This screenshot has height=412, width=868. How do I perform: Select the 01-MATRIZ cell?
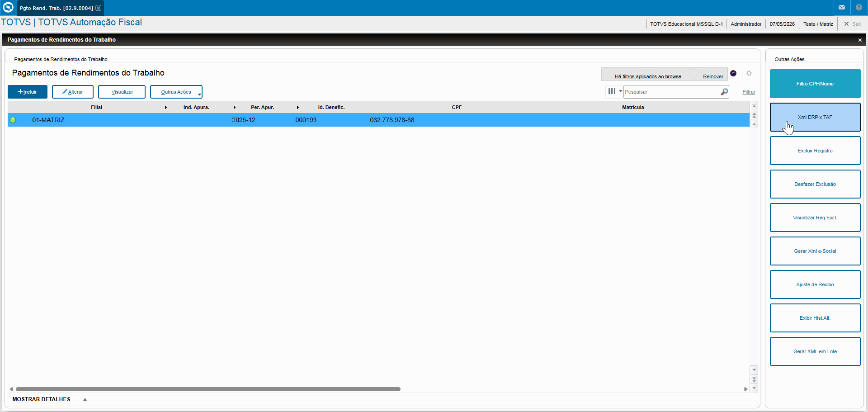click(x=48, y=120)
